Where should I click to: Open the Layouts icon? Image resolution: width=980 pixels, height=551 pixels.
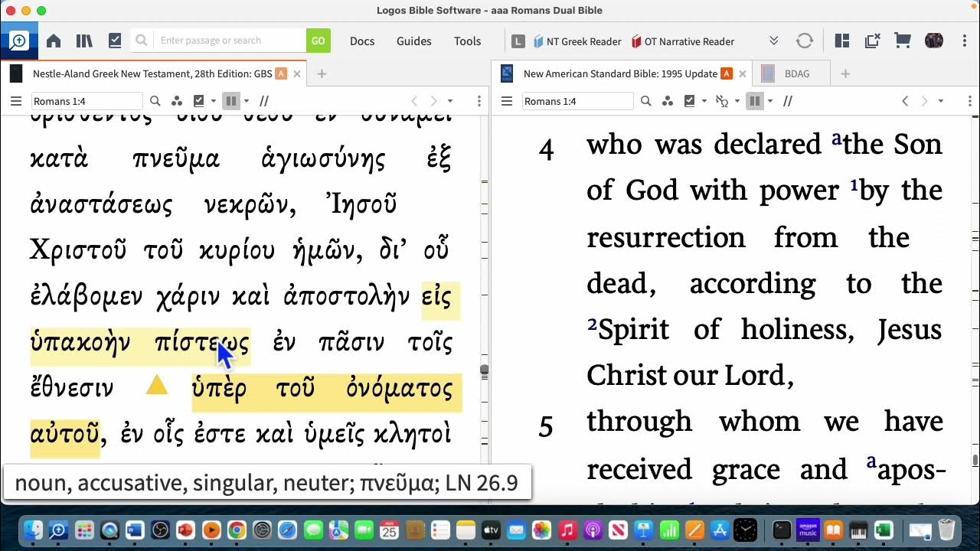tap(842, 41)
